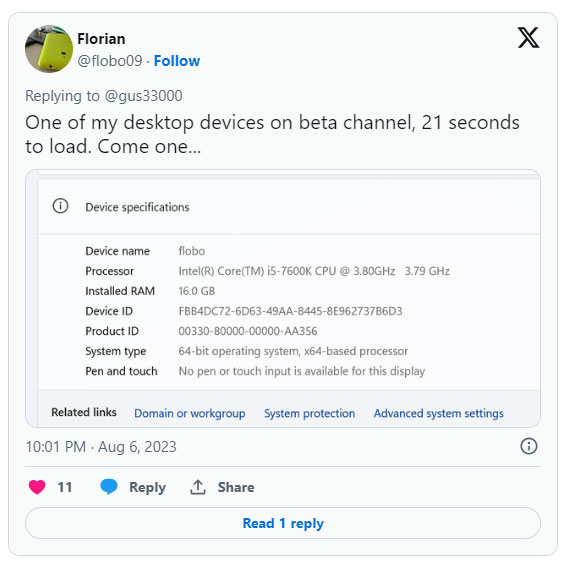This screenshot has width=568, height=562.
Task: Open System protection link
Action: click(309, 413)
